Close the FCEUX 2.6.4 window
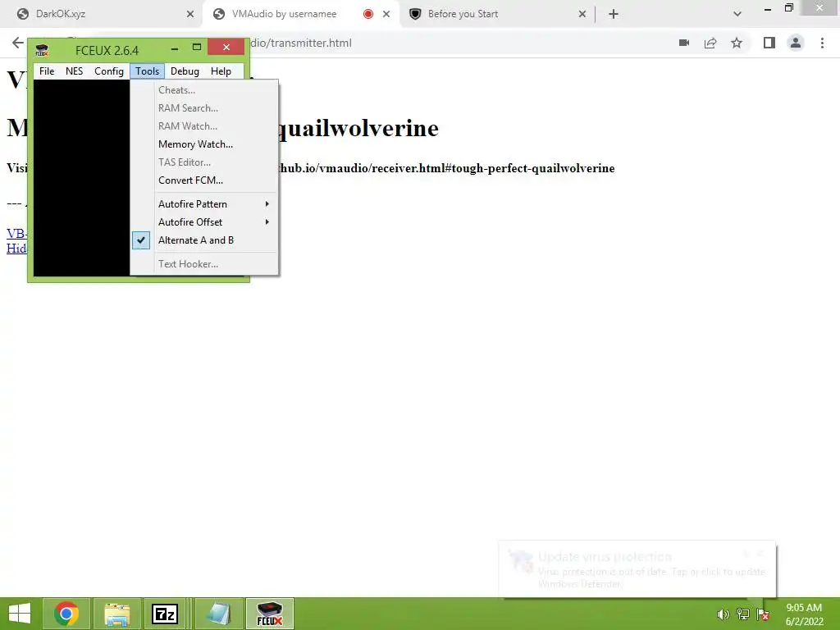The height and width of the screenshot is (630, 840). pos(226,47)
